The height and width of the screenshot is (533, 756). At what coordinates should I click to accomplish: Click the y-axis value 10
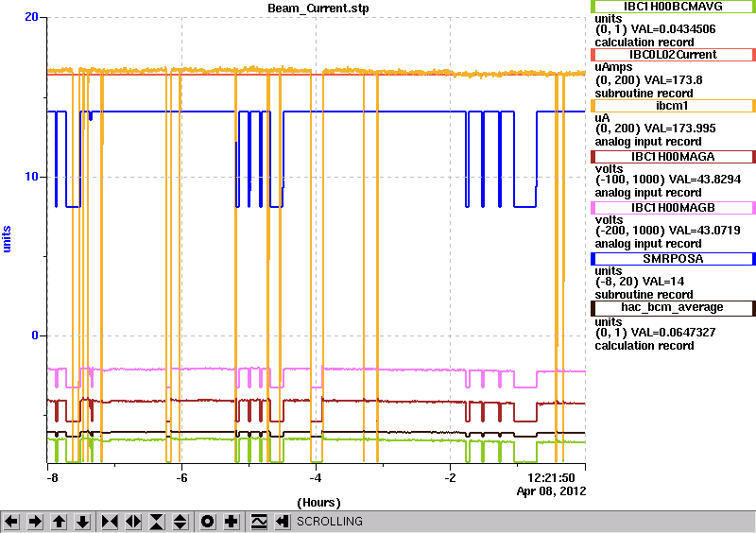pyautogui.click(x=31, y=177)
